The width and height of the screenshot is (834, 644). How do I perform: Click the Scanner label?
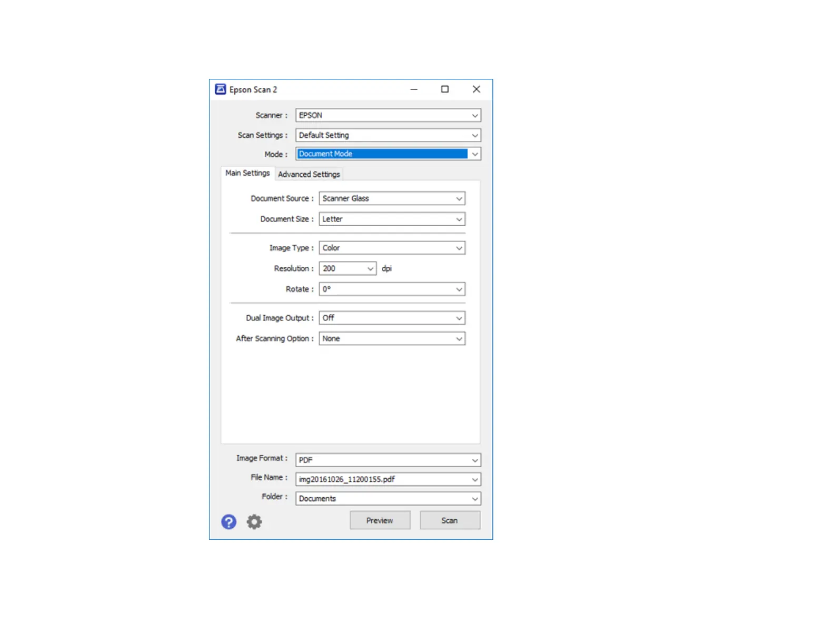pyautogui.click(x=272, y=115)
